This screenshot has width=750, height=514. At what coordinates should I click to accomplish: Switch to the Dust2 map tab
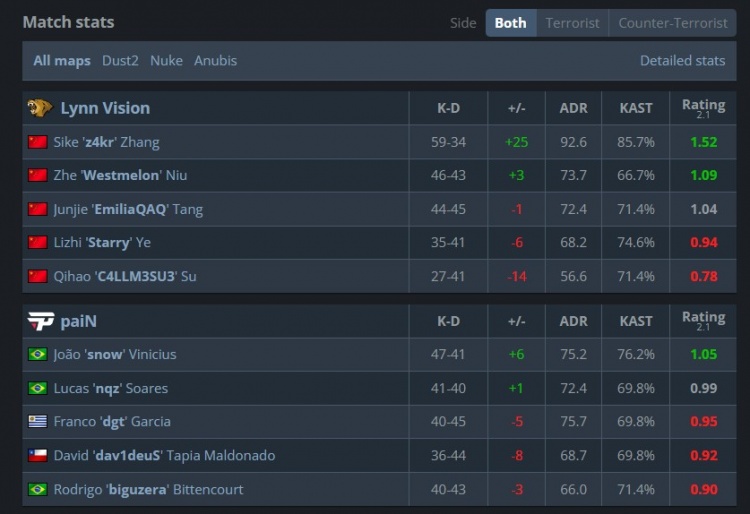120,61
